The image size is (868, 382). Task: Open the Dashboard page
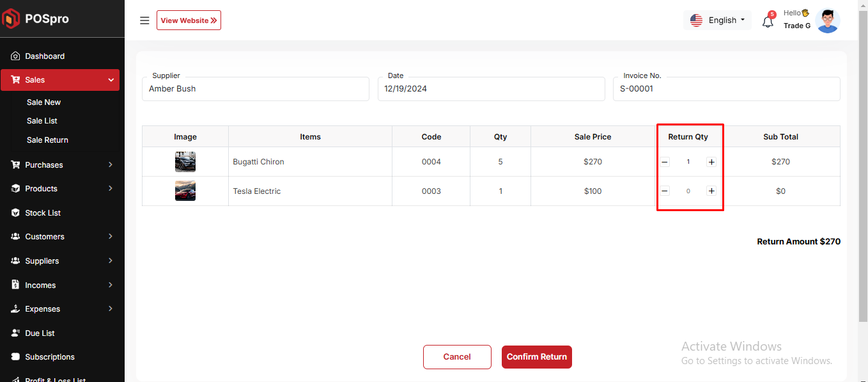(45, 56)
